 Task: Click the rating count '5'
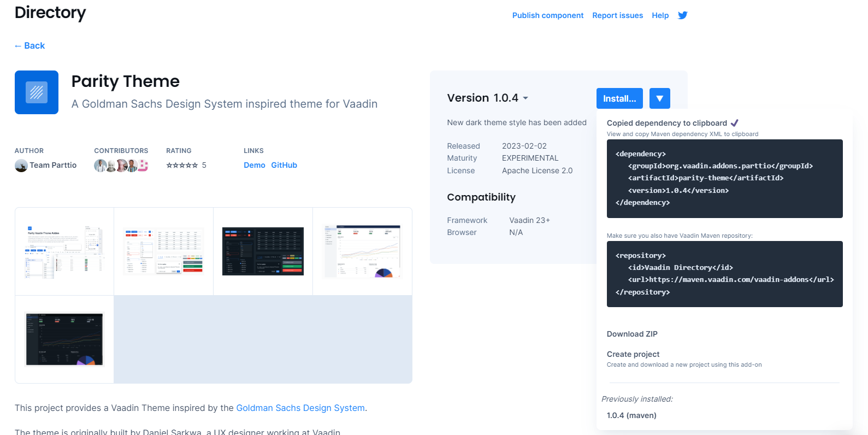pyautogui.click(x=204, y=165)
